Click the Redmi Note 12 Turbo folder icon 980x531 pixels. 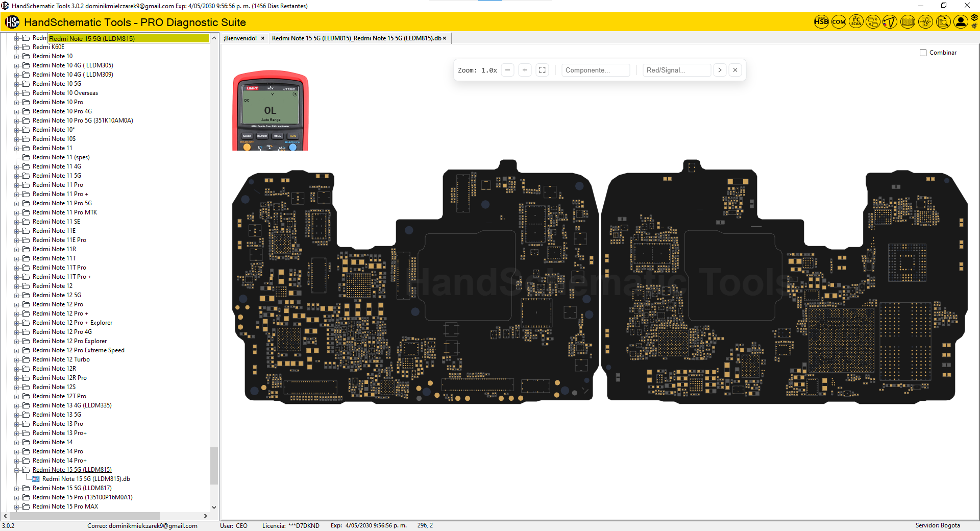(26, 359)
